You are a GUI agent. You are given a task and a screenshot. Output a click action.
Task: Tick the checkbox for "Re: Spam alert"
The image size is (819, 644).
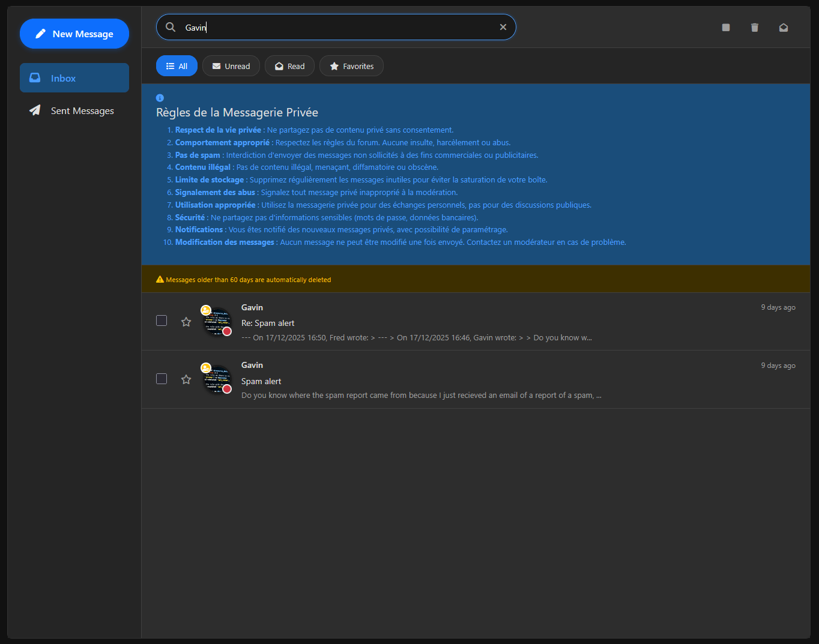[162, 320]
